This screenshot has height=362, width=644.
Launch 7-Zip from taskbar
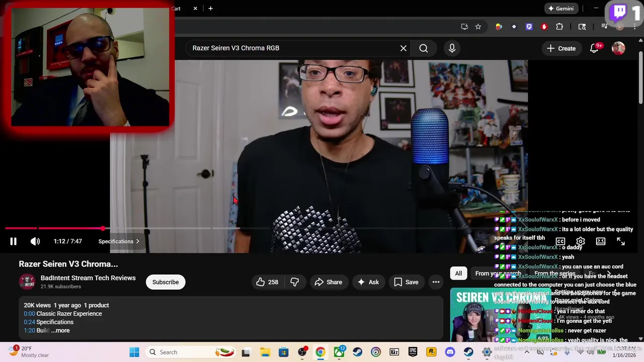pos(394,352)
